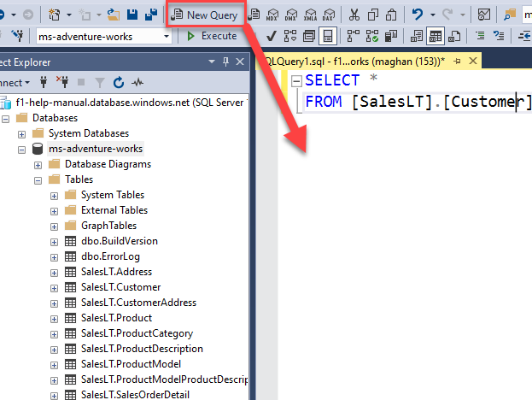Disconnect server in Object Explorer
This screenshot has width=532, height=400.
click(x=62, y=82)
